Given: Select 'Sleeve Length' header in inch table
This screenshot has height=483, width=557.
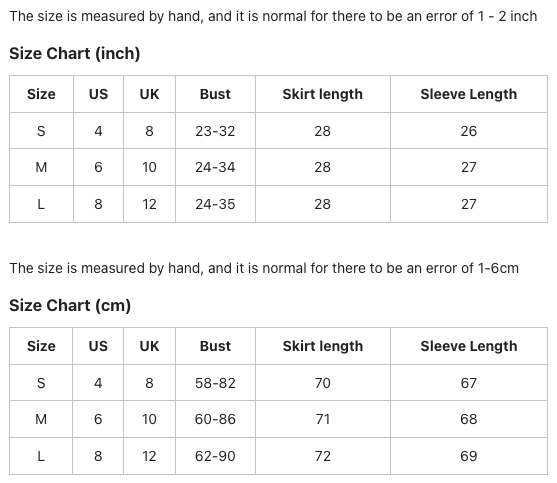Looking at the screenshot, I should tap(469, 94).
